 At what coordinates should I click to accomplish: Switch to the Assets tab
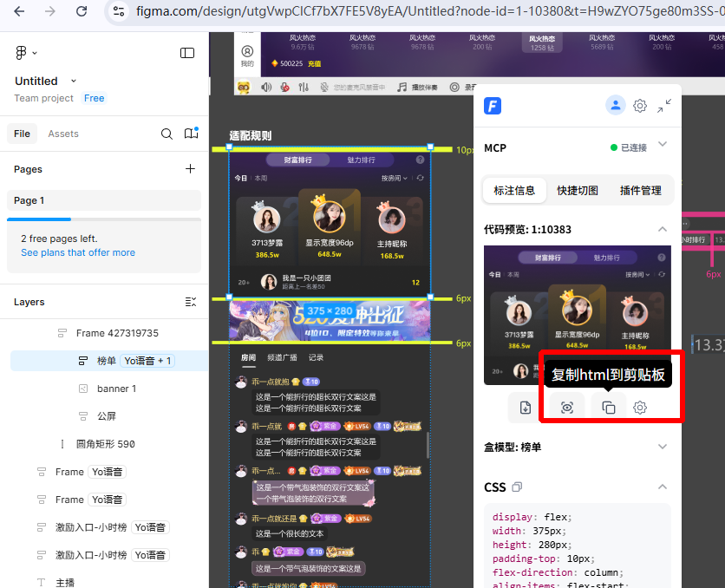63,134
